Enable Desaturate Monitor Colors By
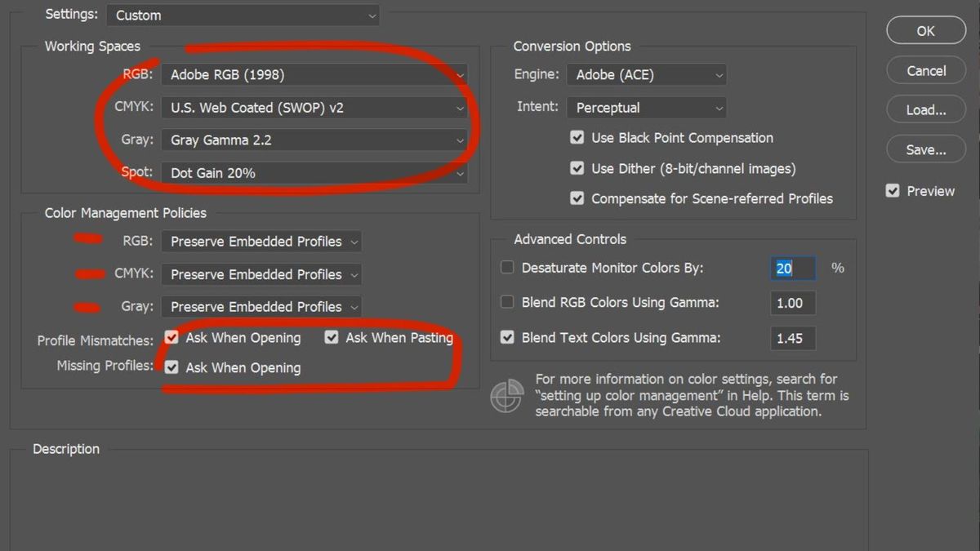Screen dimensions: 980x551 point(507,268)
